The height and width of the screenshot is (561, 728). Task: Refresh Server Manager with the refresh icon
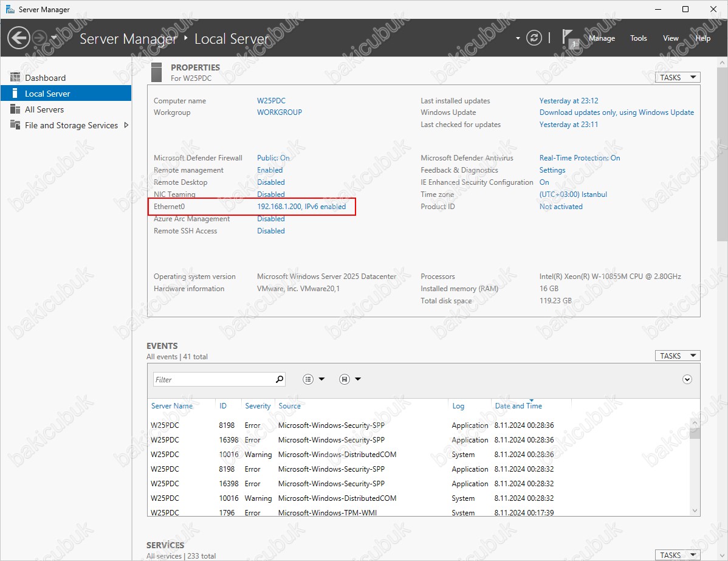pyautogui.click(x=534, y=38)
